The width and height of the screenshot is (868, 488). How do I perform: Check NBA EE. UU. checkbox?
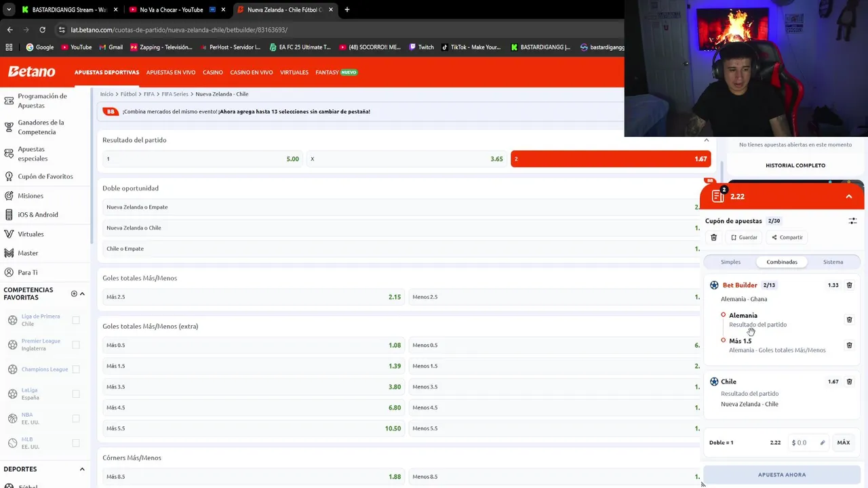[76, 418]
